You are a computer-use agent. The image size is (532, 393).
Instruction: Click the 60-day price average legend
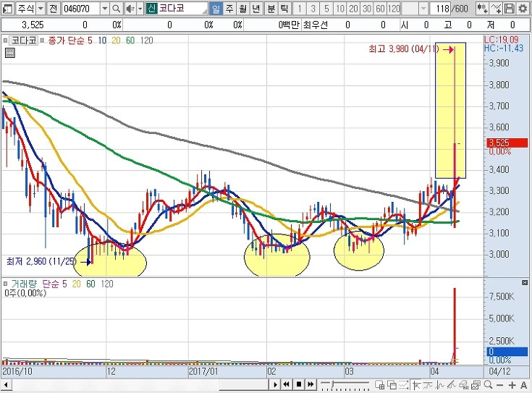point(130,41)
